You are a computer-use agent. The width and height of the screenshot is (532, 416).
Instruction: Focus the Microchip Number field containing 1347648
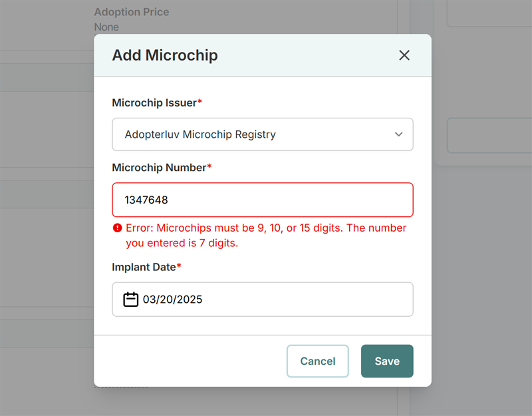263,200
